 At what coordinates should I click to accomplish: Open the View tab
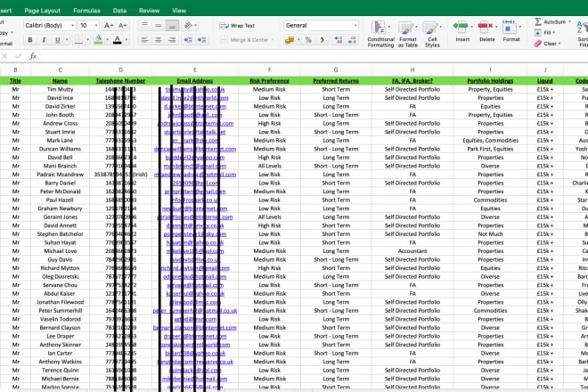pos(179,11)
